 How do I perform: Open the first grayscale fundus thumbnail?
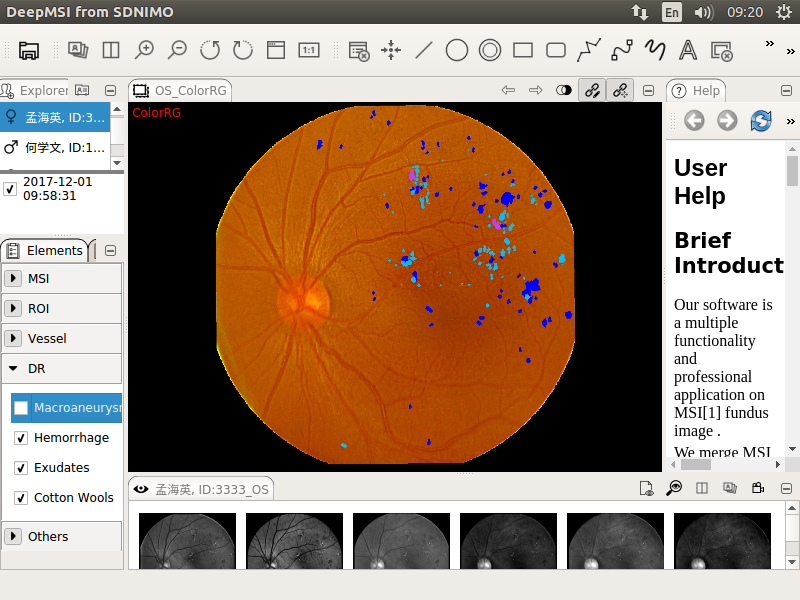(x=187, y=541)
